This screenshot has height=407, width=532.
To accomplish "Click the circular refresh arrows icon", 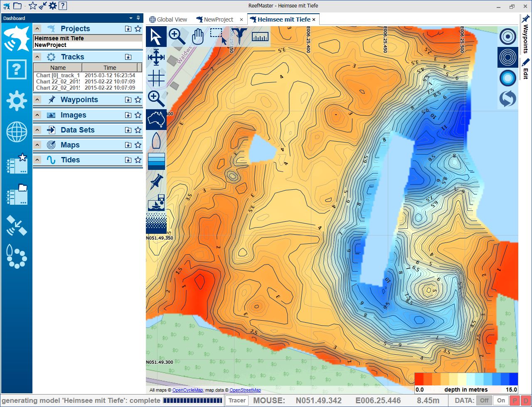I will [507, 99].
